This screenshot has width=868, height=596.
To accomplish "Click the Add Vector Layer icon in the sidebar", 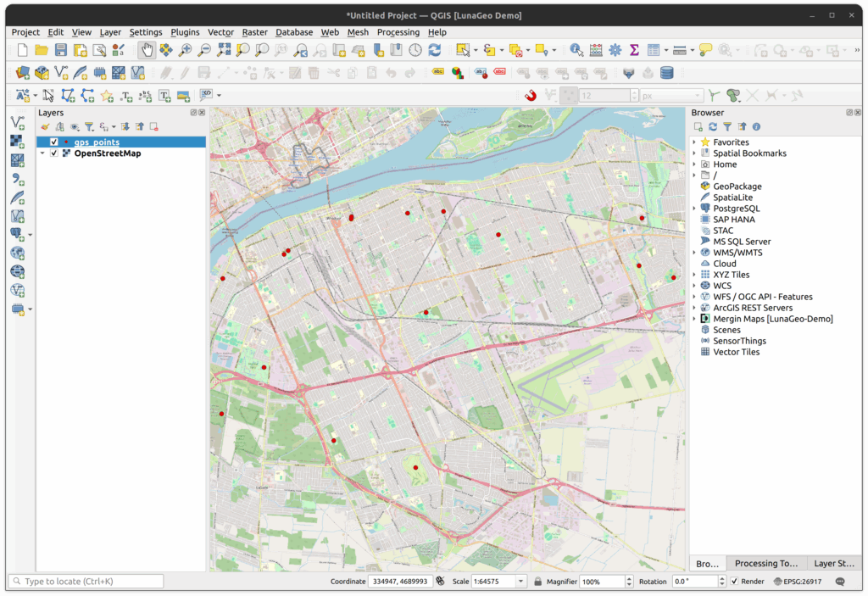I will point(17,123).
